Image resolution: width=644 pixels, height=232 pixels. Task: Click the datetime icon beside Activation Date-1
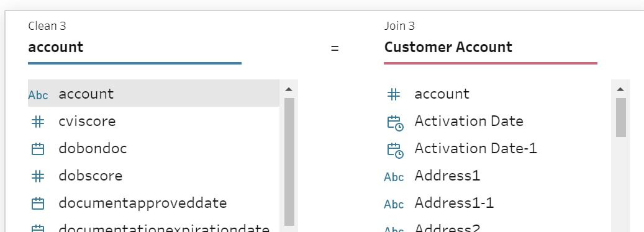tap(395, 150)
